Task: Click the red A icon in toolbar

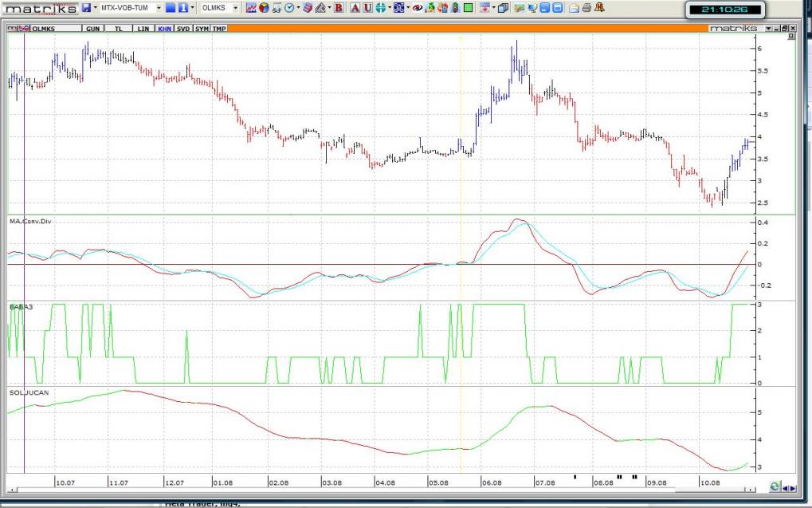Action: tap(355, 8)
